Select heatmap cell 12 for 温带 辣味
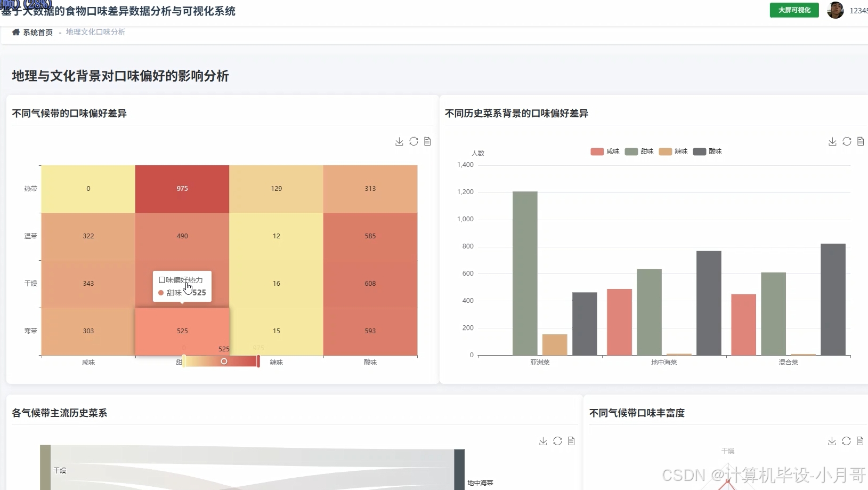The height and width of the screenshot is (490, 868). coord(276,236)
